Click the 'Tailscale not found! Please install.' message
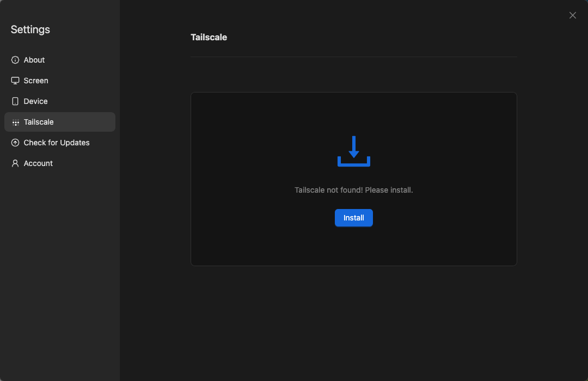 coord(354,190)
